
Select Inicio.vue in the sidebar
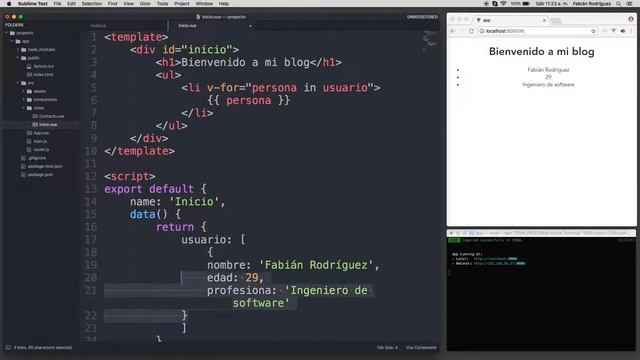[48, 124]
